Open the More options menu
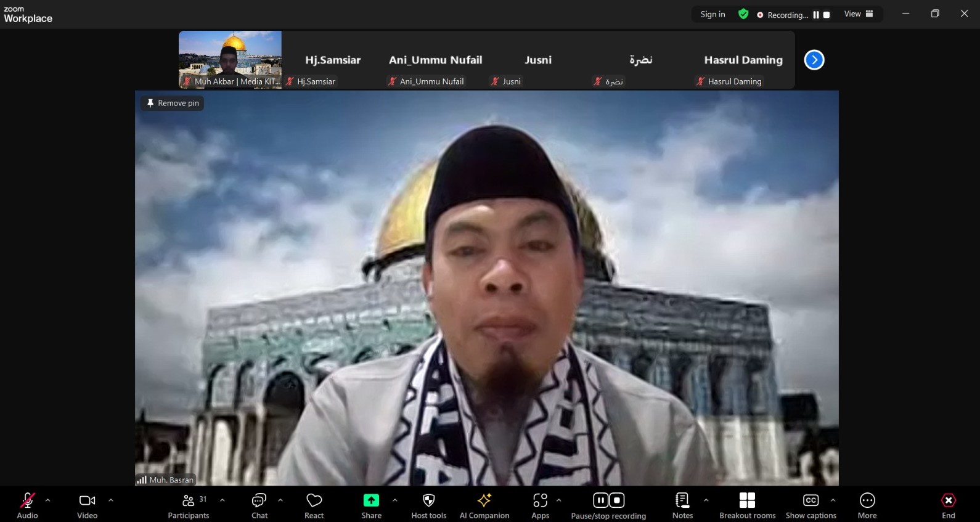Image resolution: width=980 pixels, height=522 pixels. point(867,505)
